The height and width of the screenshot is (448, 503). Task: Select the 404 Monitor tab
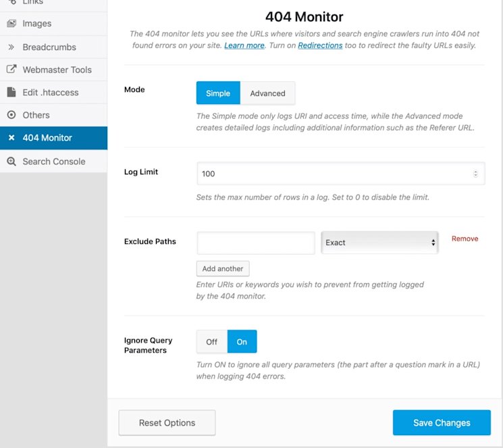(x=53, y=138)
